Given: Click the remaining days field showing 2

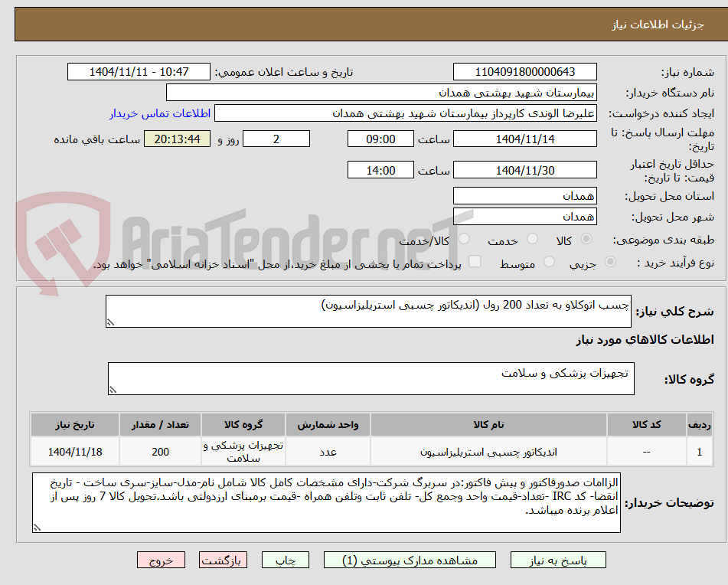Looking at the screenshot, I should point(276,139).
